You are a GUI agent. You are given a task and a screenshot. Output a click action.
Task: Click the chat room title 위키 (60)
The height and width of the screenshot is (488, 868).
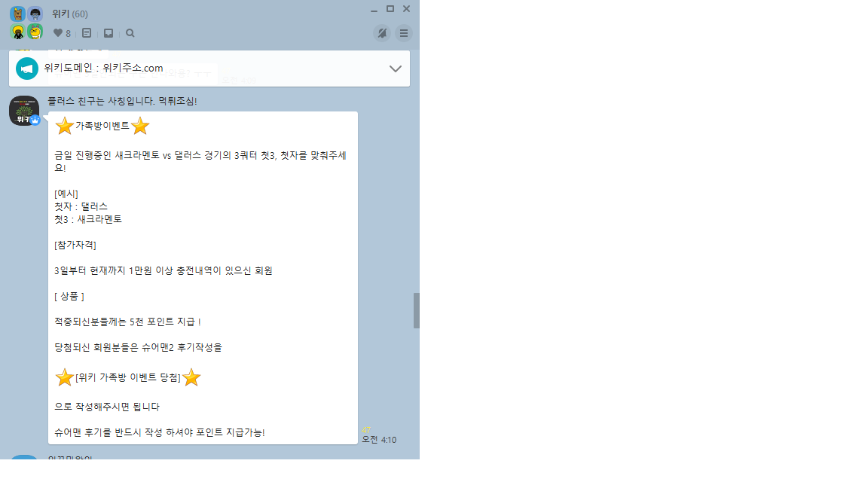click(x=70, y=14)
